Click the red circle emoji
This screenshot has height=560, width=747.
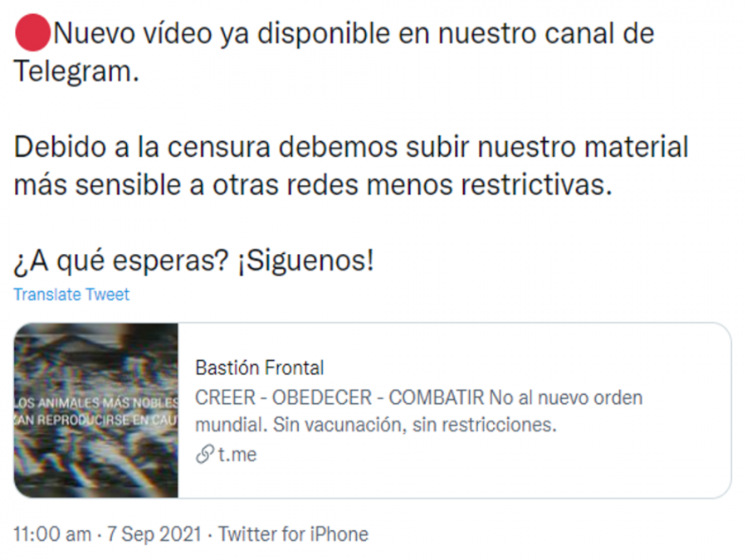(x=32, y=33)
